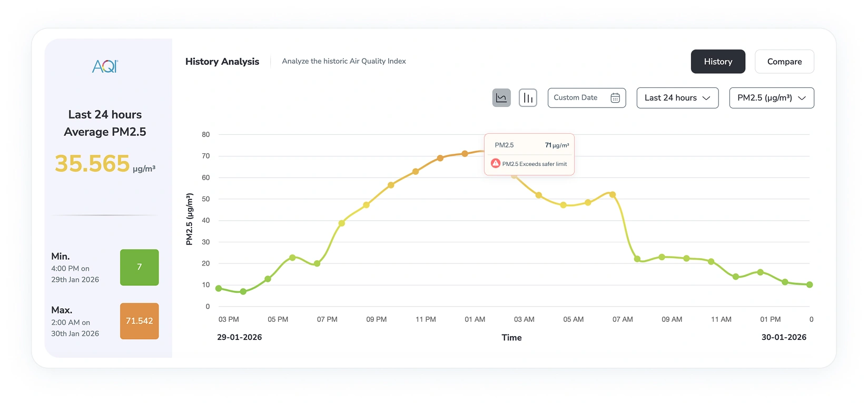Click the Min. label in sidebar
The height and width of the screenshot is (403, 868).
pyautogui.click(x=61, y=256)
